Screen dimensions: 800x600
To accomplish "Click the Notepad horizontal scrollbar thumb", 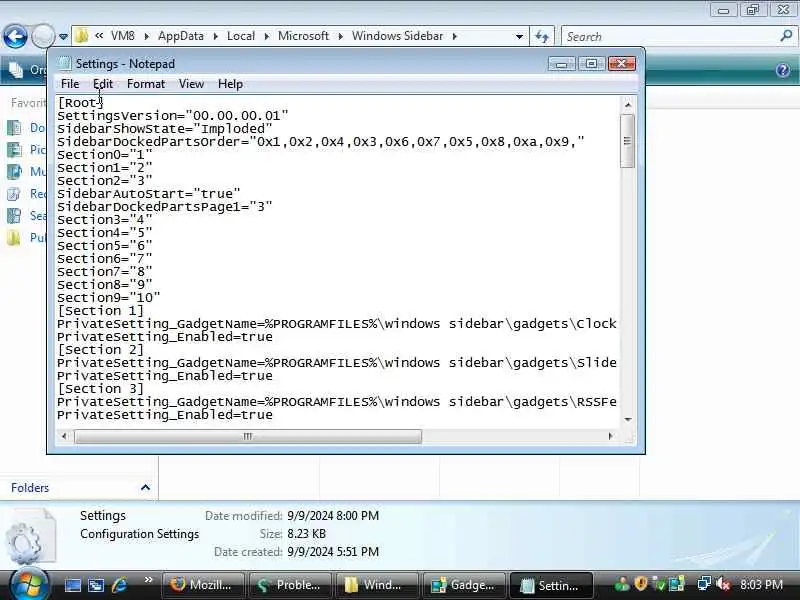I will [x=248, y=436].
